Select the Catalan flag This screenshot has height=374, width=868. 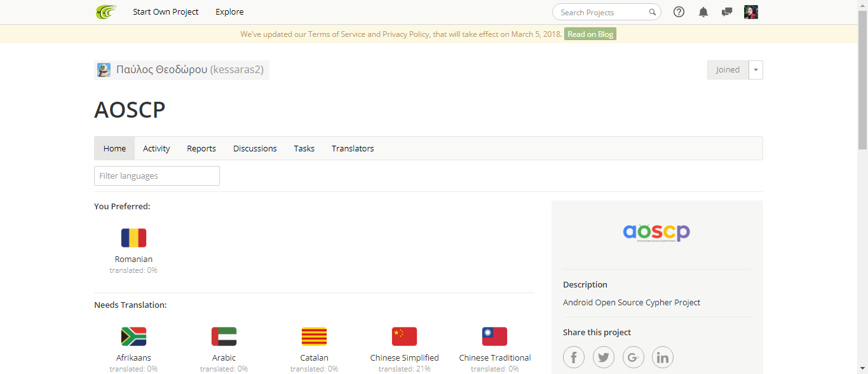(x=314, y=336)
